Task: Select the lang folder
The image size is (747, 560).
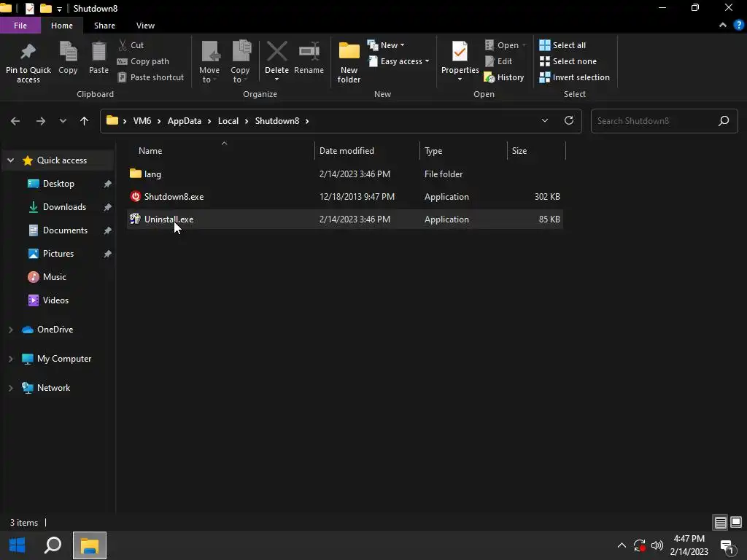Action: coord(345,174)
